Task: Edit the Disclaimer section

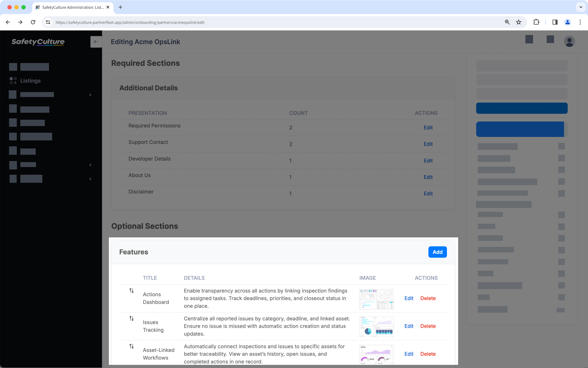Action: pyautogui.click(x=428, y=193)
